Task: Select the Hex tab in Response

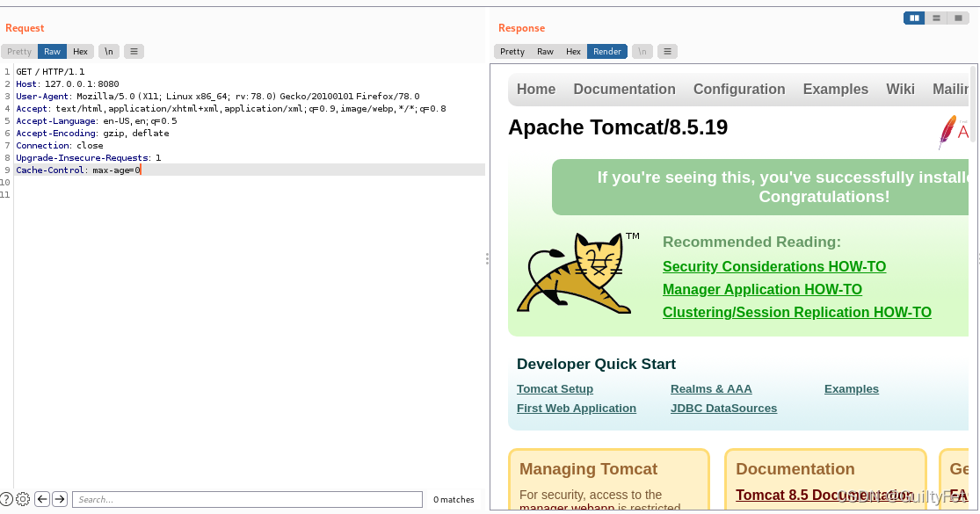Action: pyautogui.click(x=574, y=51)
